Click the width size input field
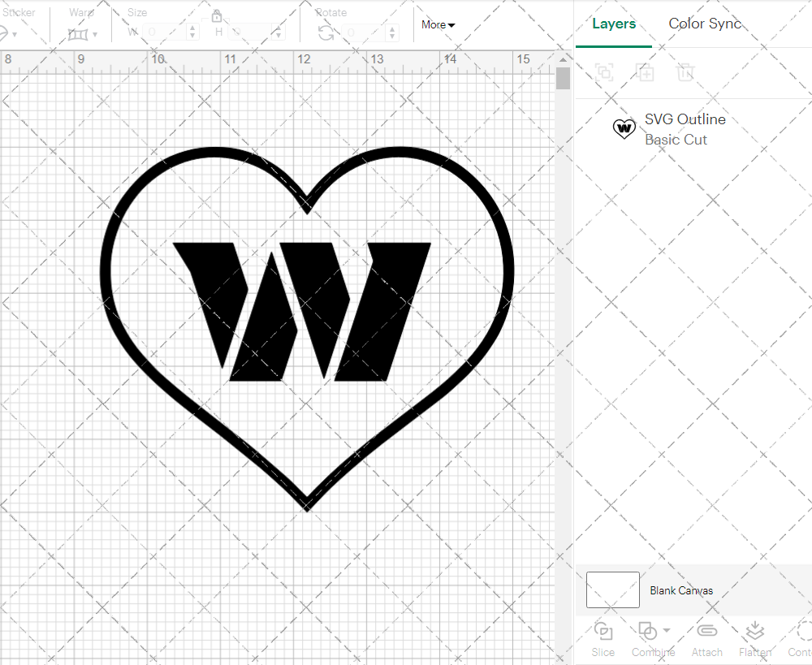 click(x=166, y=32)
